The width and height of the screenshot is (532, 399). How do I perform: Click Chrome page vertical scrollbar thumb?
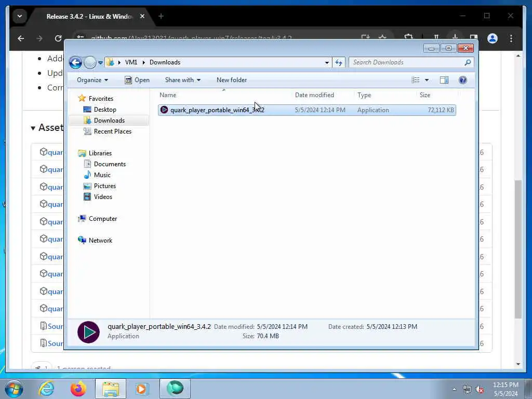click(518, 249)
